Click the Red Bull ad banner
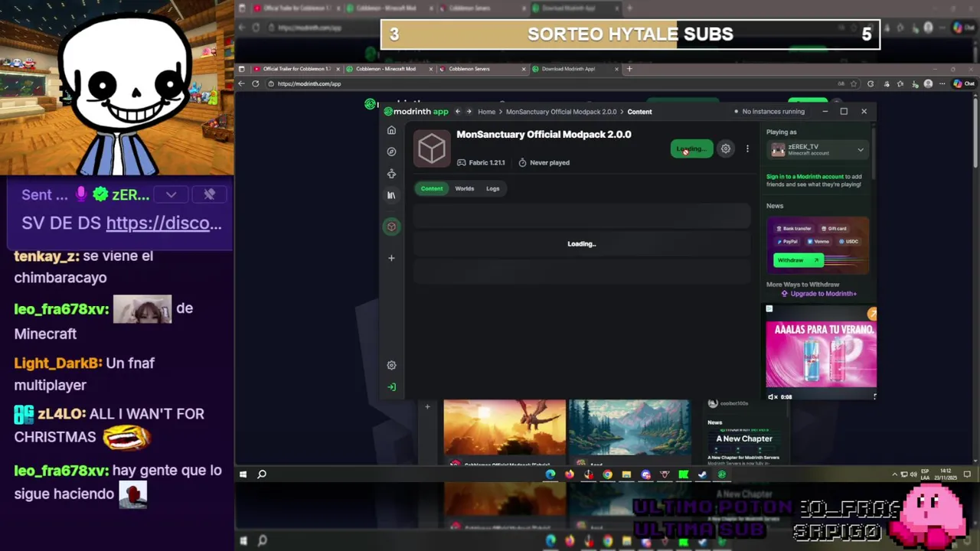The height and width of the screenshot is (551, 980). click(x=821, y=354)
